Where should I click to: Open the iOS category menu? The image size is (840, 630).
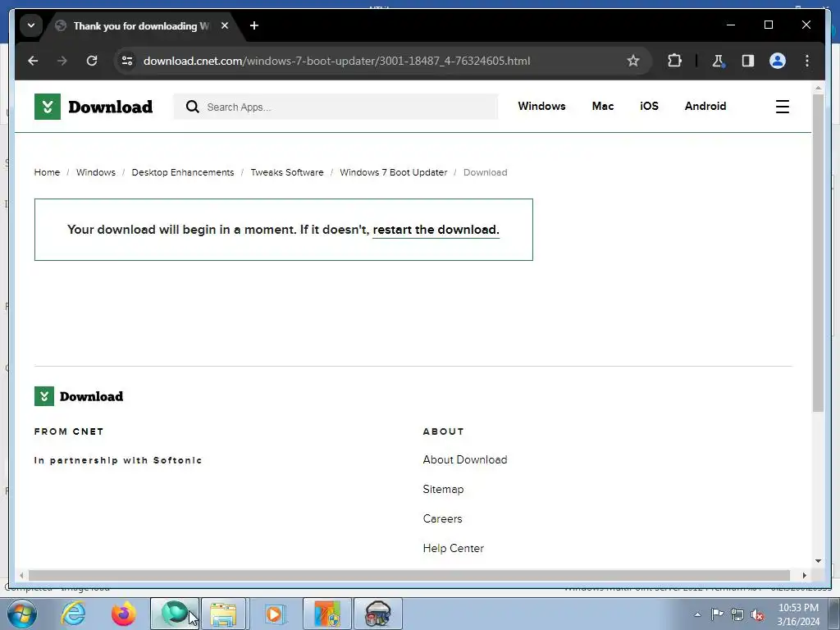(x=650, y=106)
